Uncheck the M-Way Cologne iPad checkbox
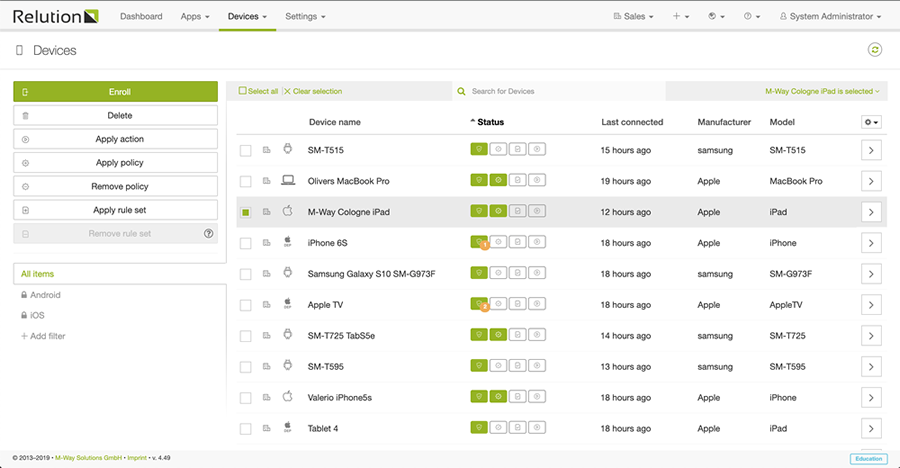The height and width of the screenshot is (468, 900). (x=246, y=212)
